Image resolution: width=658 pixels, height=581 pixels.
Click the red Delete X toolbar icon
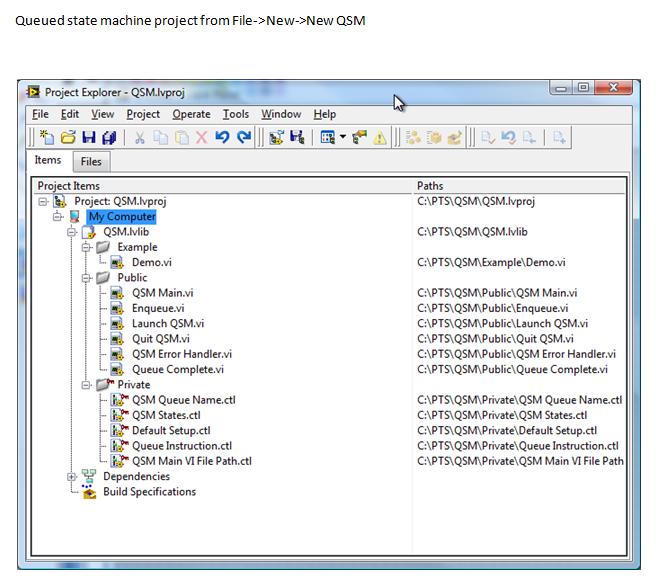click(202, 137)
